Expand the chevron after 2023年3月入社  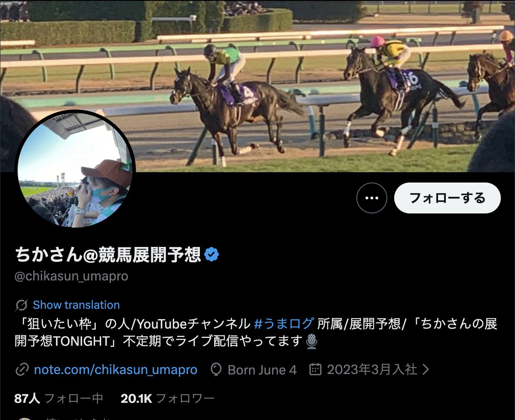pyautogui.click(x=426, y=369)
